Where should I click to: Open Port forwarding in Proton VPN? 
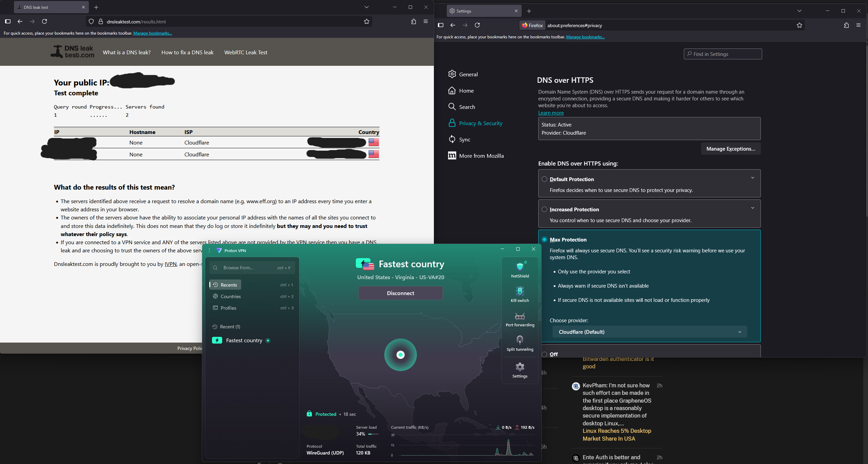pos(520,319)
